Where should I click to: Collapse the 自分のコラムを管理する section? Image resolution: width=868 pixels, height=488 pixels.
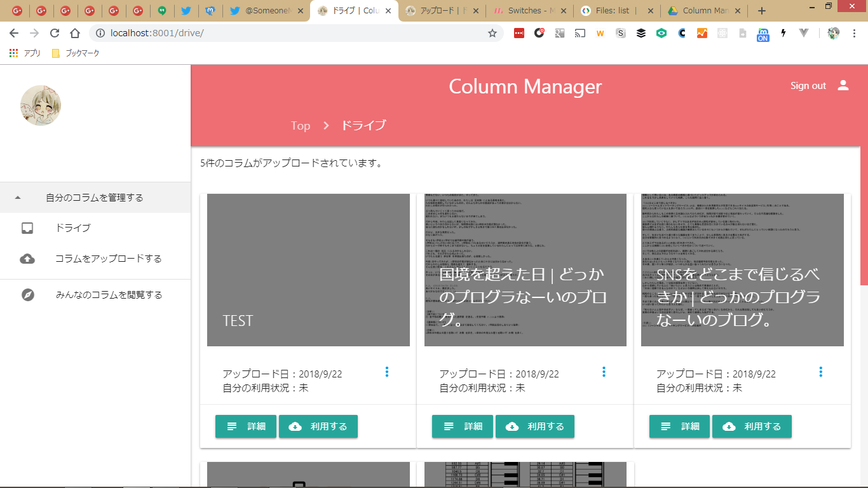18,198
